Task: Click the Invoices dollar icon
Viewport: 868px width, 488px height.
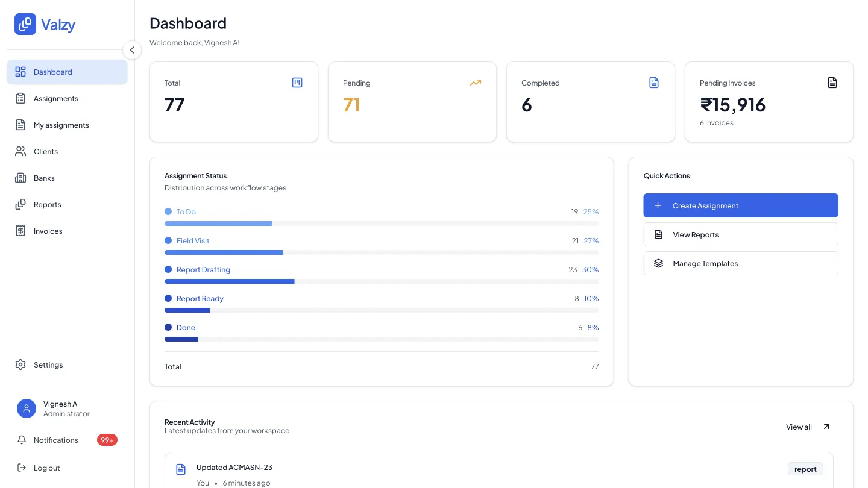Action: coord(20,231)
